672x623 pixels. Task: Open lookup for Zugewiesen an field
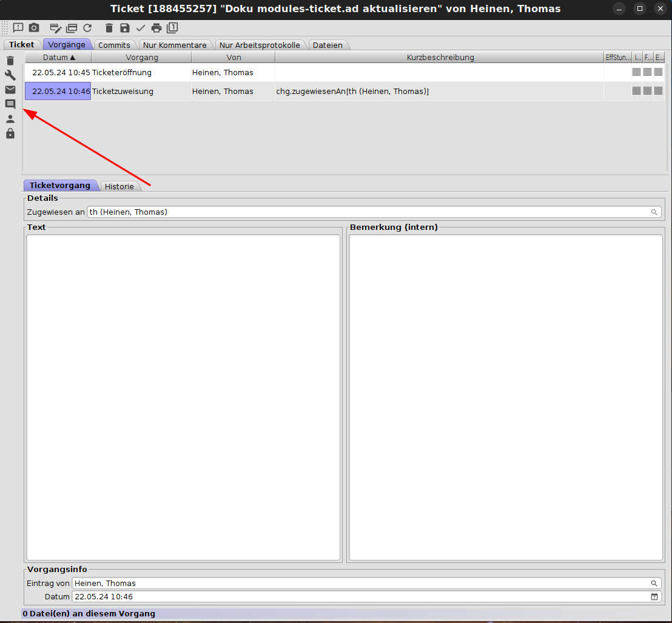pos(654,212)
